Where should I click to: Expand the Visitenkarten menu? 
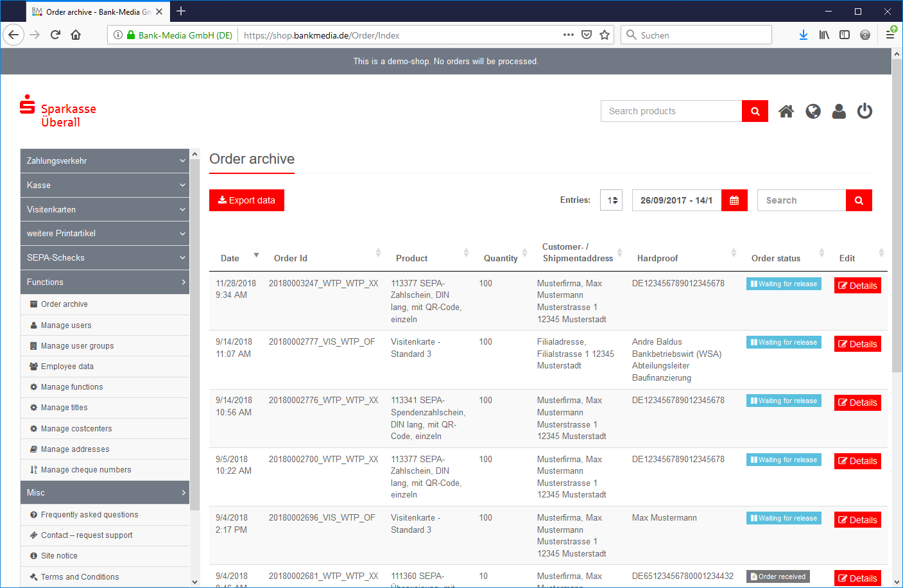pos(105,209)
